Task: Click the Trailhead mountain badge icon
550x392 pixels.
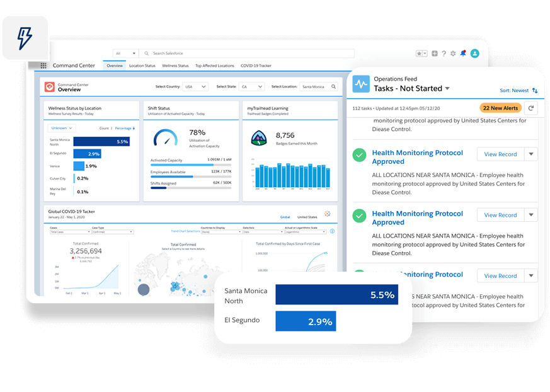Action: pos(259,137)
